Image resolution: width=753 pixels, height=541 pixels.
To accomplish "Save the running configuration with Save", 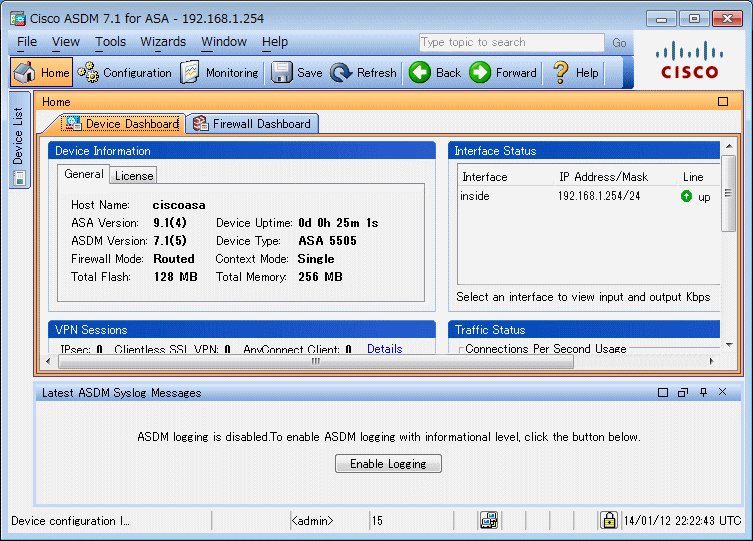I will [x=296, y=73].
